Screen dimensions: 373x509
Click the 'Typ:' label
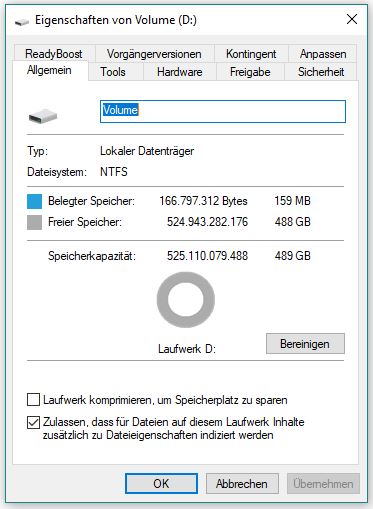[x=37, y=151]
